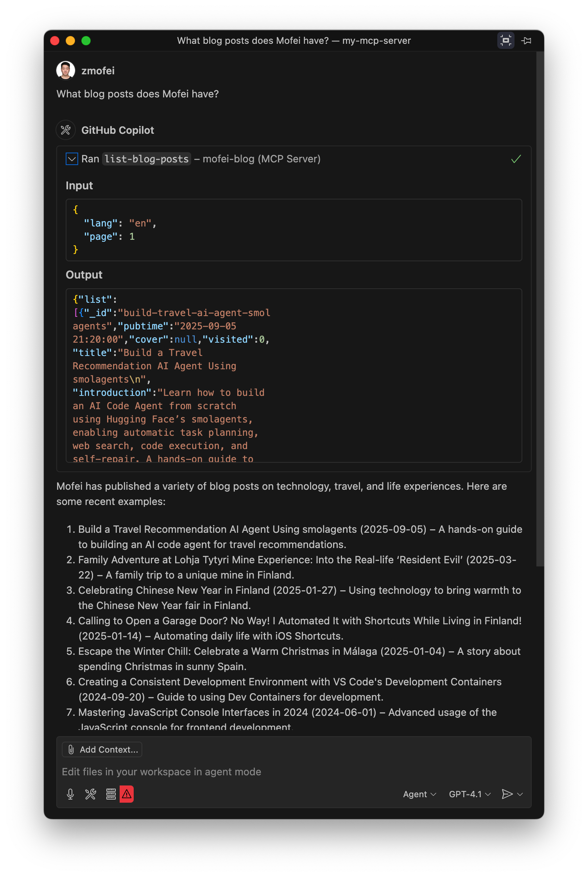Click the 'GitHub Copilot' label
The height and width of the screenshot is (877, 588).
click(x=118, y=130)
